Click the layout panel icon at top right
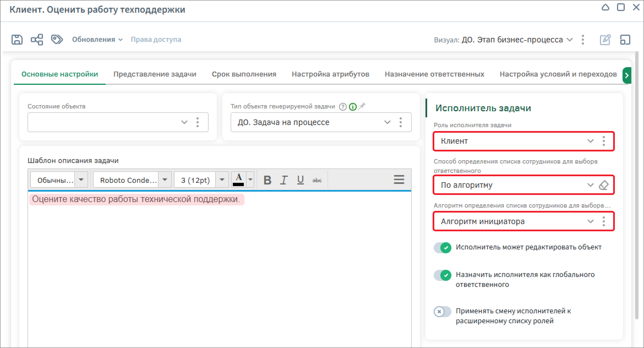This screenshot has width=644, height=348. pos(625,40)
